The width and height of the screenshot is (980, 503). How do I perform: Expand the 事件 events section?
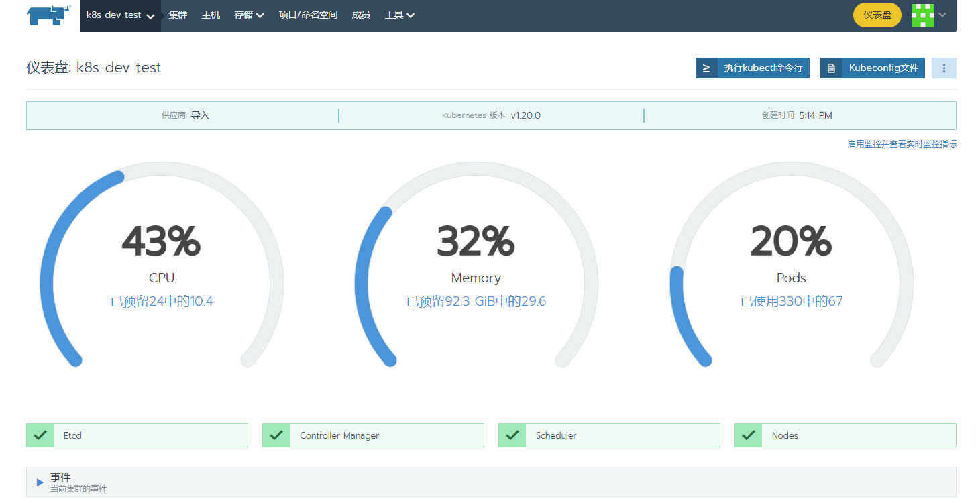(x=40, y=482)
